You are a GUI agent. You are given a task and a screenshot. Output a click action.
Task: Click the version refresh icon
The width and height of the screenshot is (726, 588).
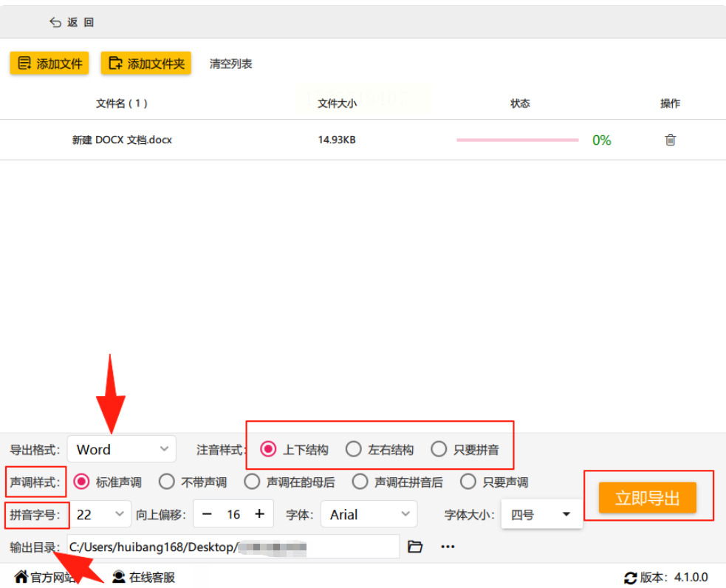630,578
